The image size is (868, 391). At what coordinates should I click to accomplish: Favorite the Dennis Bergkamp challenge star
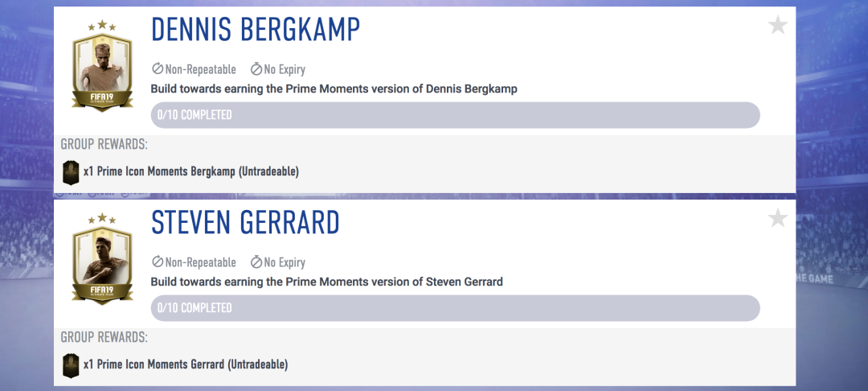pyautogui.click(x=778, y=25)
